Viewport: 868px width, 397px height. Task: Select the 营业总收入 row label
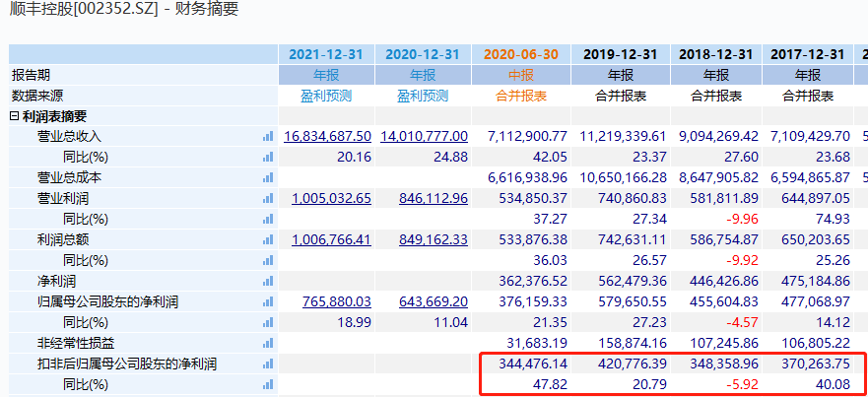pyautogui.click(x=70, y=136)
